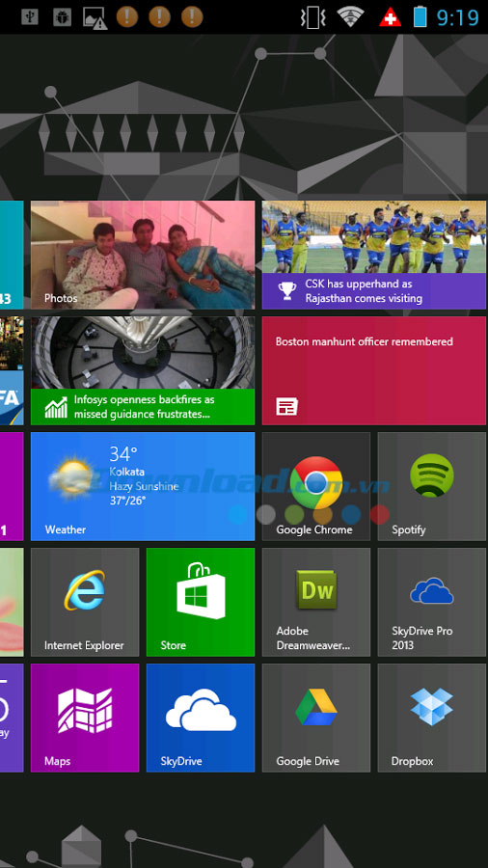Launch the Adobe Dreamweaver tile
Image resolution: width=488 pixels, height=868 pixels.
316,602
